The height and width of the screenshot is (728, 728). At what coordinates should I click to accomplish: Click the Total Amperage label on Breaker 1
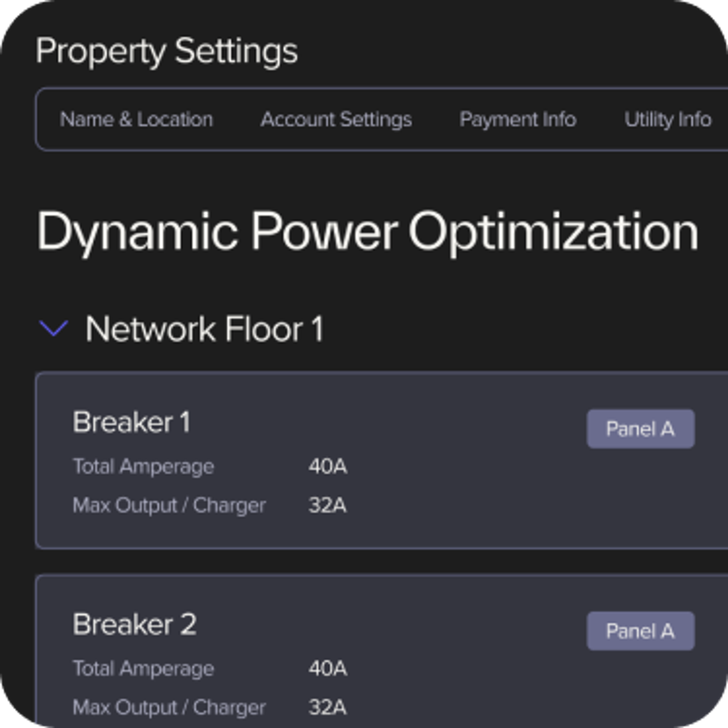(144, 467)
